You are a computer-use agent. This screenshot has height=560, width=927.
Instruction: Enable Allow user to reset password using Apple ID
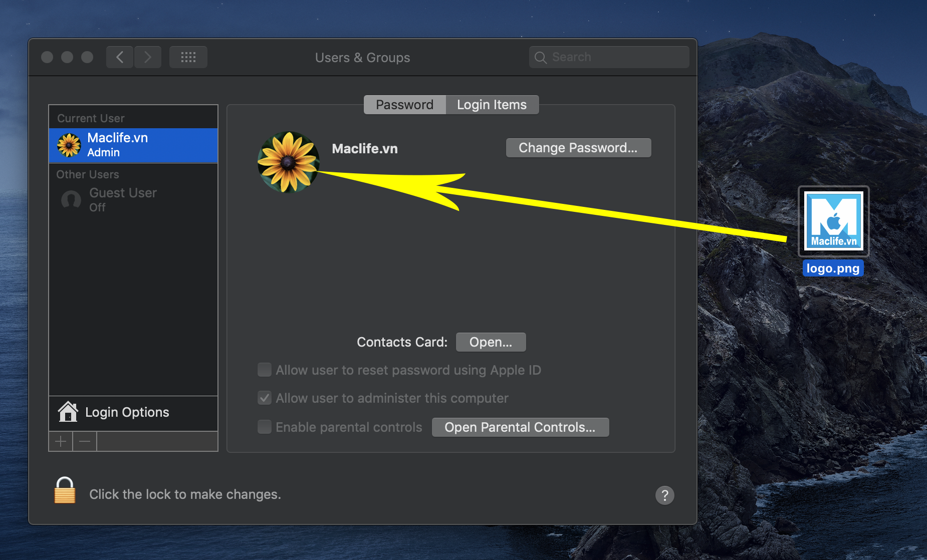264,370
